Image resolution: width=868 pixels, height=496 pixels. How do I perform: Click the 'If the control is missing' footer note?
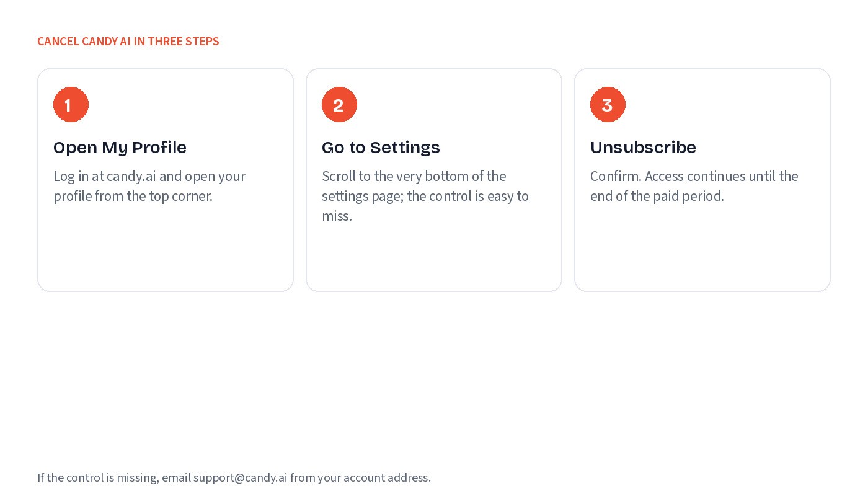coord(234,477)
